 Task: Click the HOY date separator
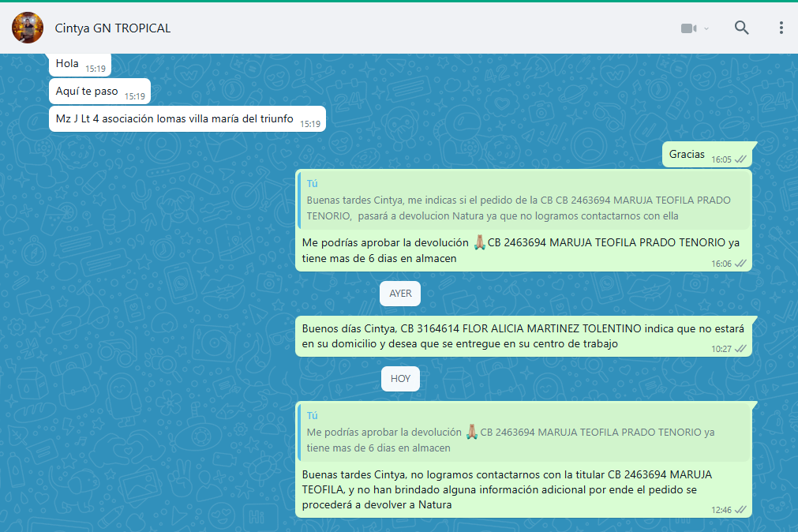400,379
